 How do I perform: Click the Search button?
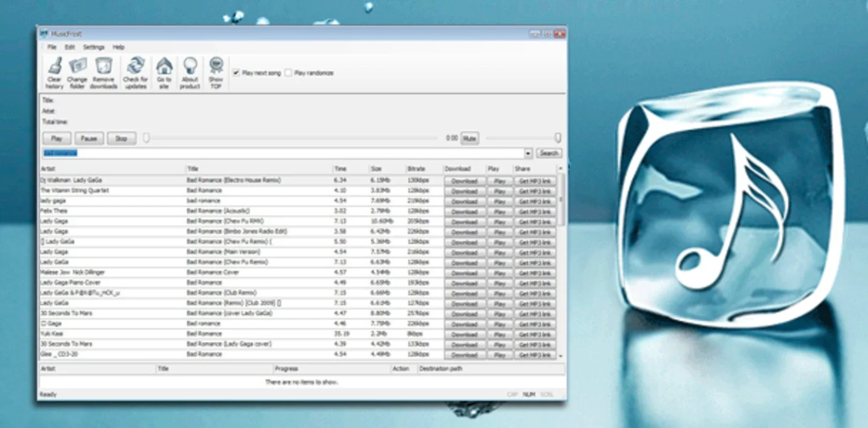[549, 154]
